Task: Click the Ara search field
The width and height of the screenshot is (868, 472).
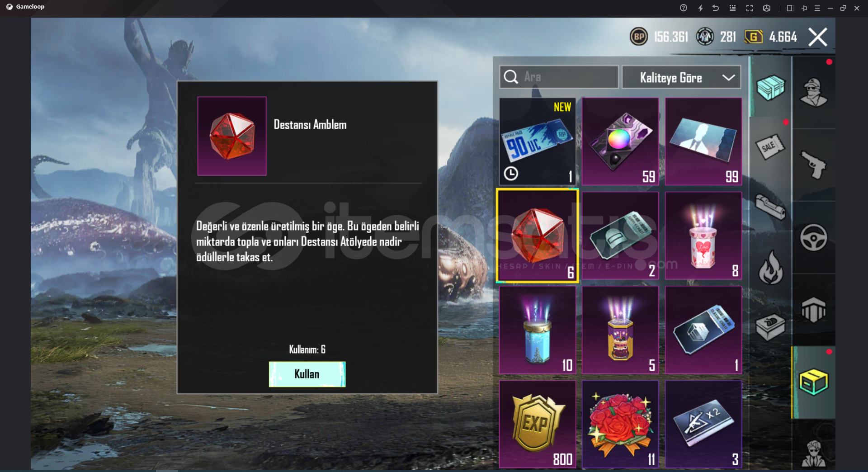Action: 559,77
